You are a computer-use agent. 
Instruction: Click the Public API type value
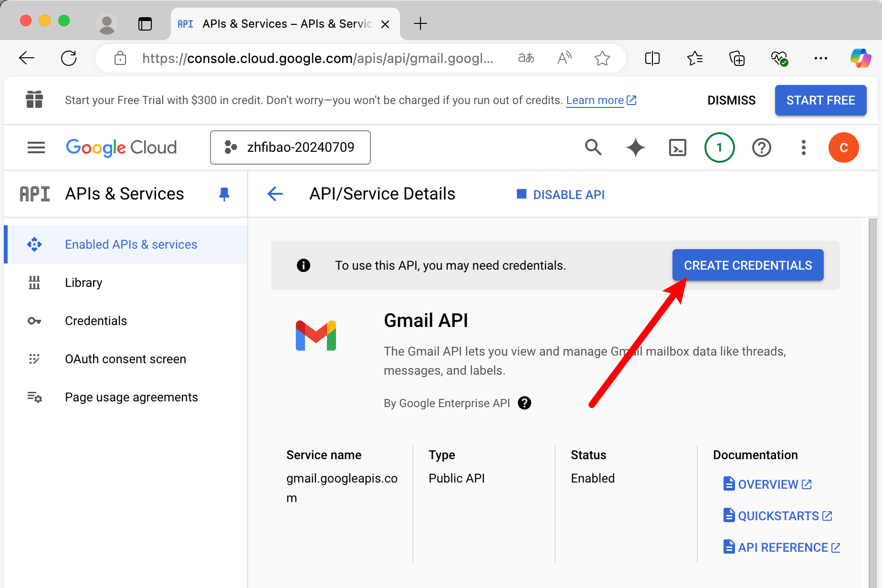pyautogui.click(x=457, y=478)
